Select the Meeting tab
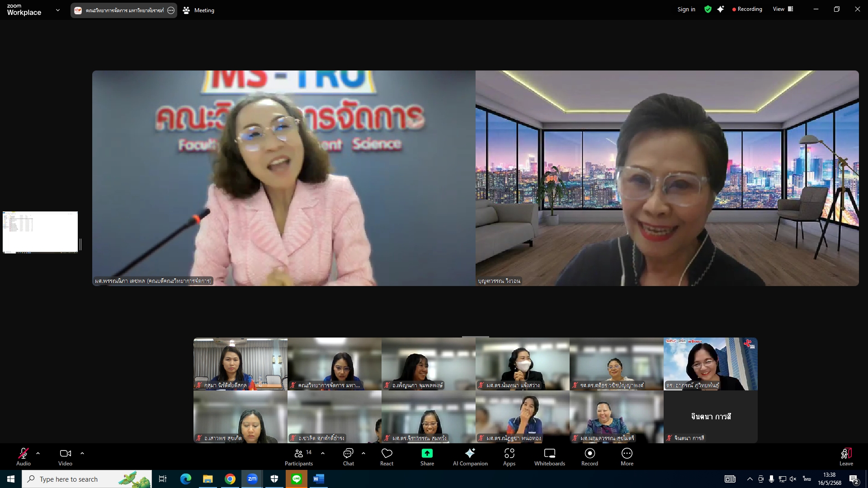Image resolution: width=868 pixels, height=488 pixels. coord(199,10)
